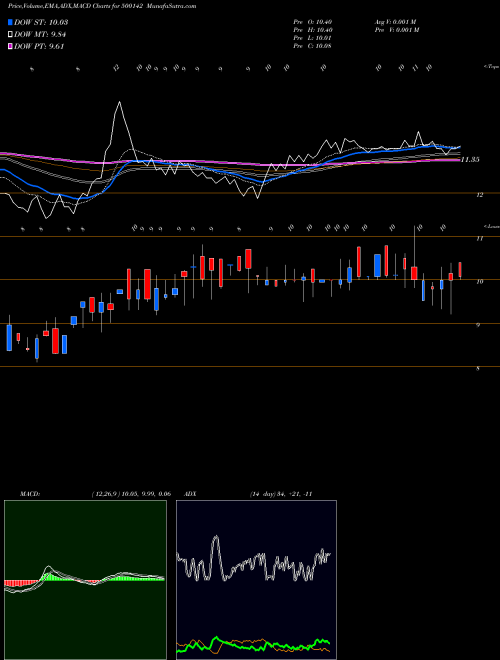Click the chart title mentioning MunafaSutra.com
Viewport: 500px width, 660px height.
pyautogui.click(x=102, y=6)
